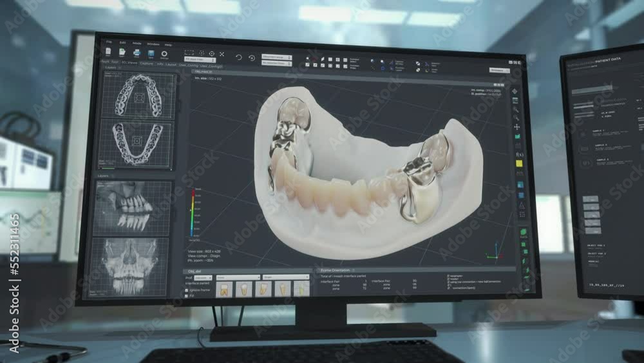Viewport: 644px width, 363px height.
Task: Open the upper toolbar combo box
Action: coord(277,57)
